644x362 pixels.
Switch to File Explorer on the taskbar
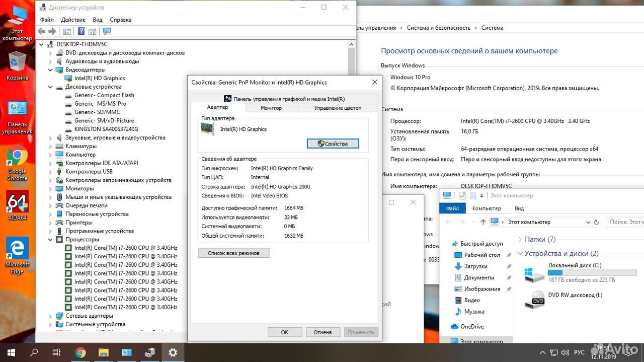point(104,352)
